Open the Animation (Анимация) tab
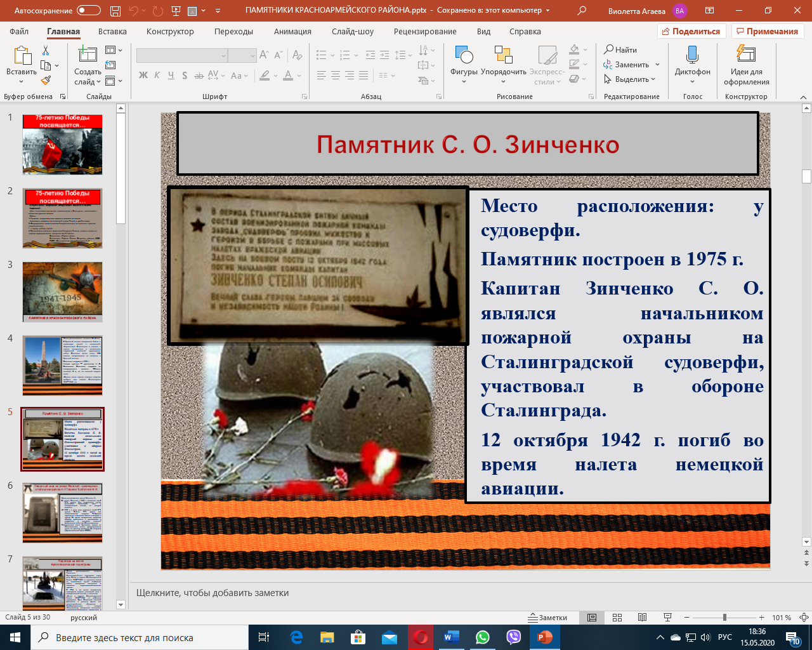This screenshot has height=650, width=812. [x=292, y=32]
